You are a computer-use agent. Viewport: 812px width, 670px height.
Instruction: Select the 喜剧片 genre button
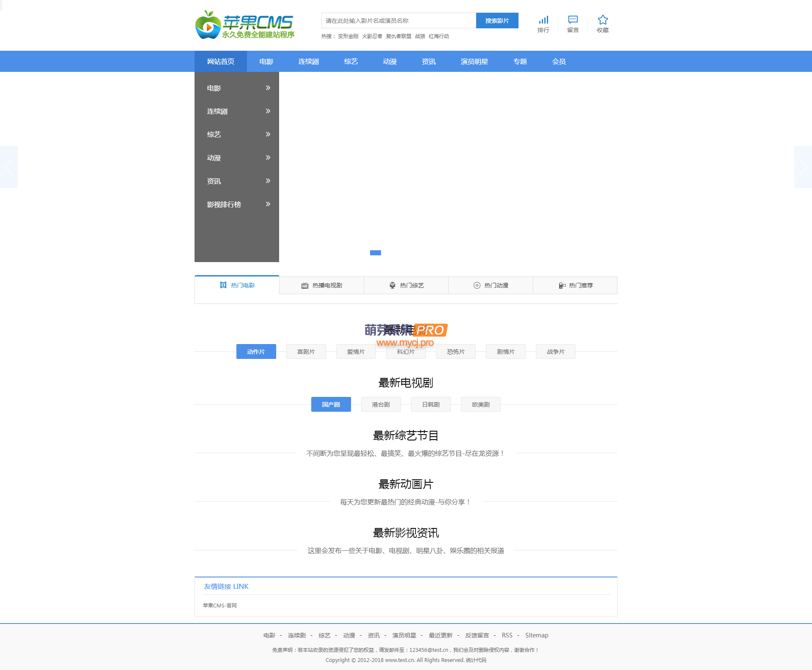(306, 352)
